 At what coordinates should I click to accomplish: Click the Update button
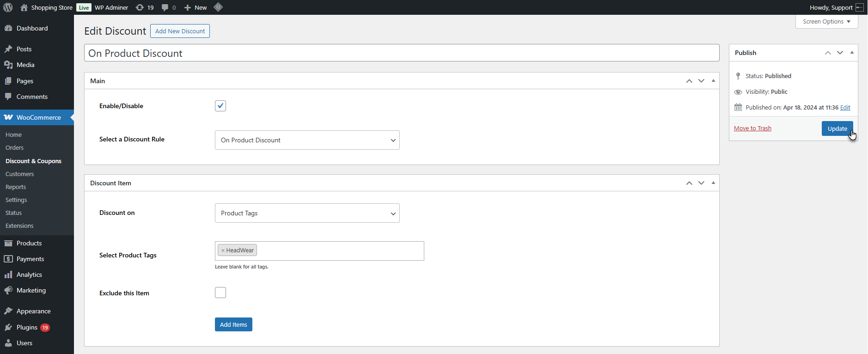click(x=837, y=128)
